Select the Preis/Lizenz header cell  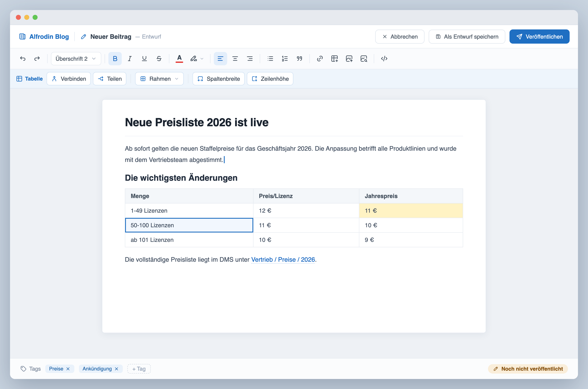point(306,196)
